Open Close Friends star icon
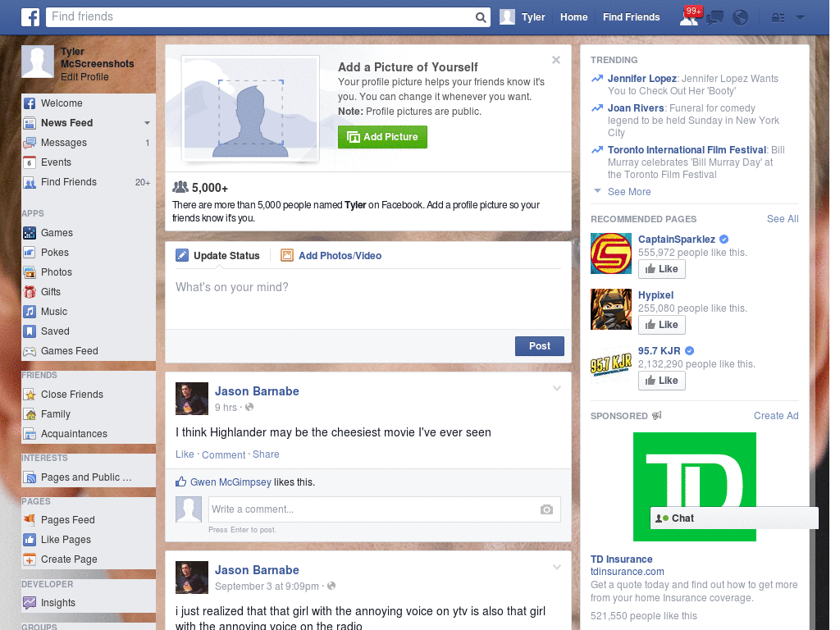Viewport: 840px width, 630px height. click(30, 395)
